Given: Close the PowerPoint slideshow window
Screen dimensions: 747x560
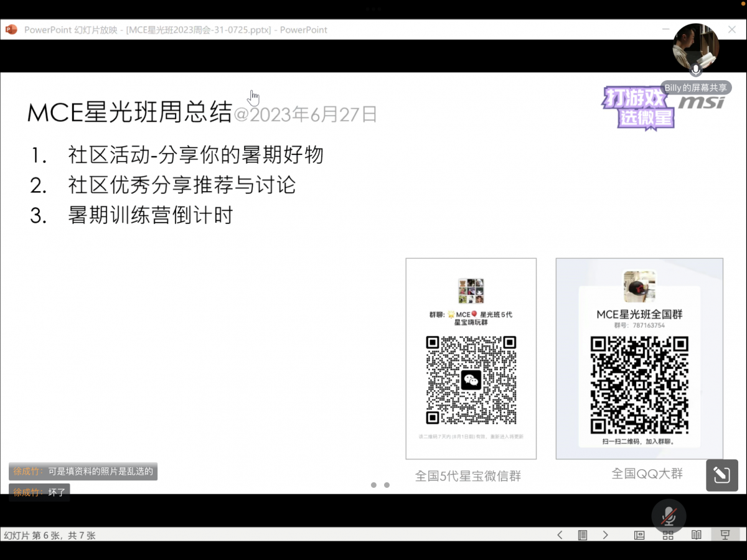Looking at the screenshot, I should point(732,29).
